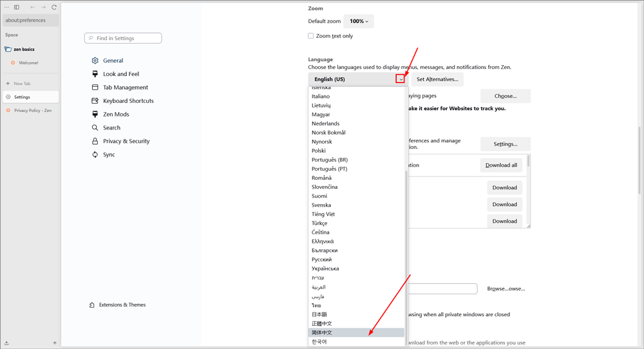Switch to Privacy Policy - Zen tab

tap(32, 111)
